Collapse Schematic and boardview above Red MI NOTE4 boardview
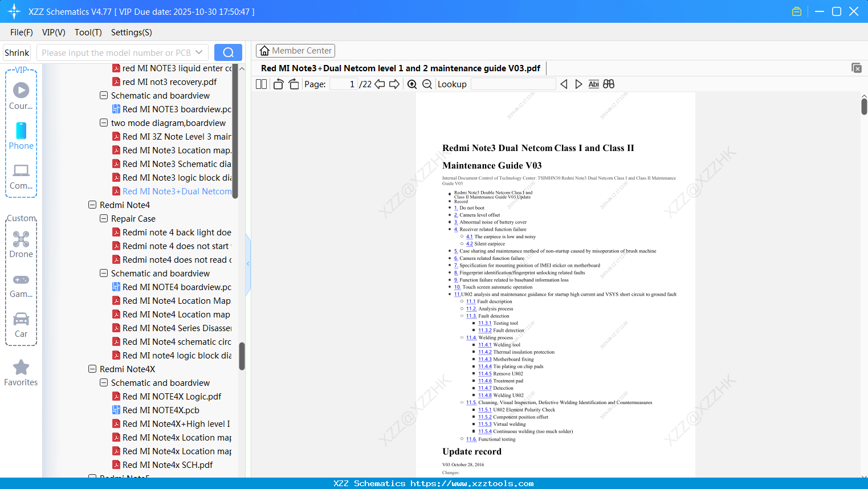This screenshot has width=868, height=489. [104, 273]
